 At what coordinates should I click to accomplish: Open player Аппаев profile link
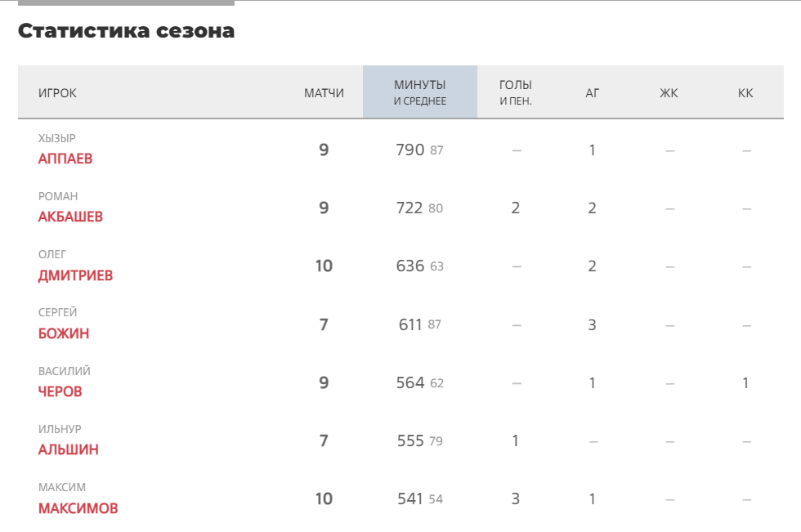tap(65, 159)
